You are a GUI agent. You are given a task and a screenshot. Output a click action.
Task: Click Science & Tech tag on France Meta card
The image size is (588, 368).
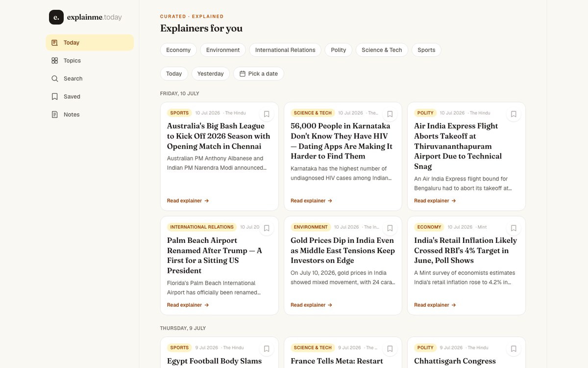coord(313,348)
